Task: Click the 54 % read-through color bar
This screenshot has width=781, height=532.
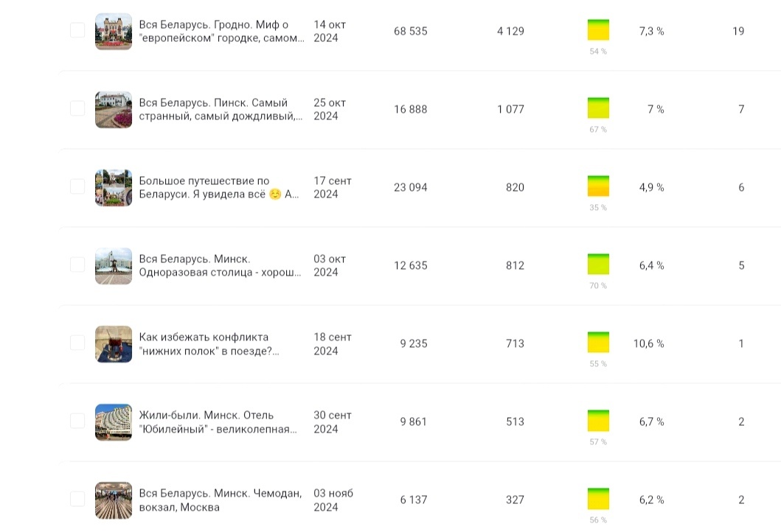Action: pyautogui.click(x=598, y=30)
